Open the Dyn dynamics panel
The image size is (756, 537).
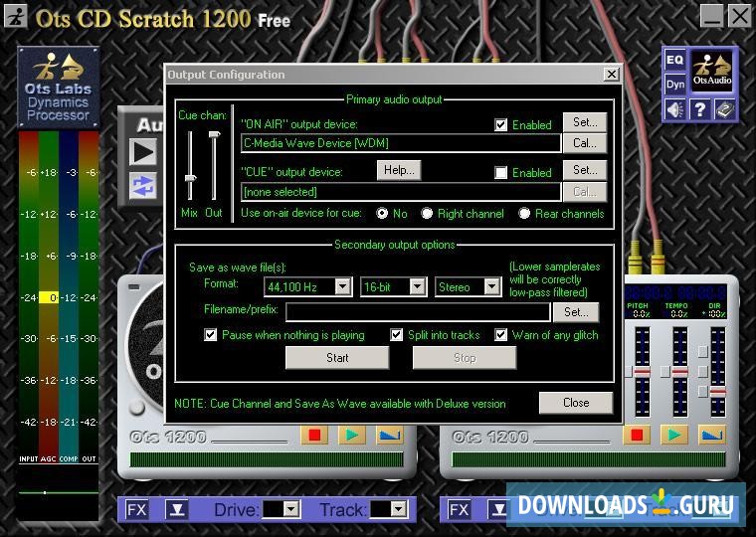(674, 85)
